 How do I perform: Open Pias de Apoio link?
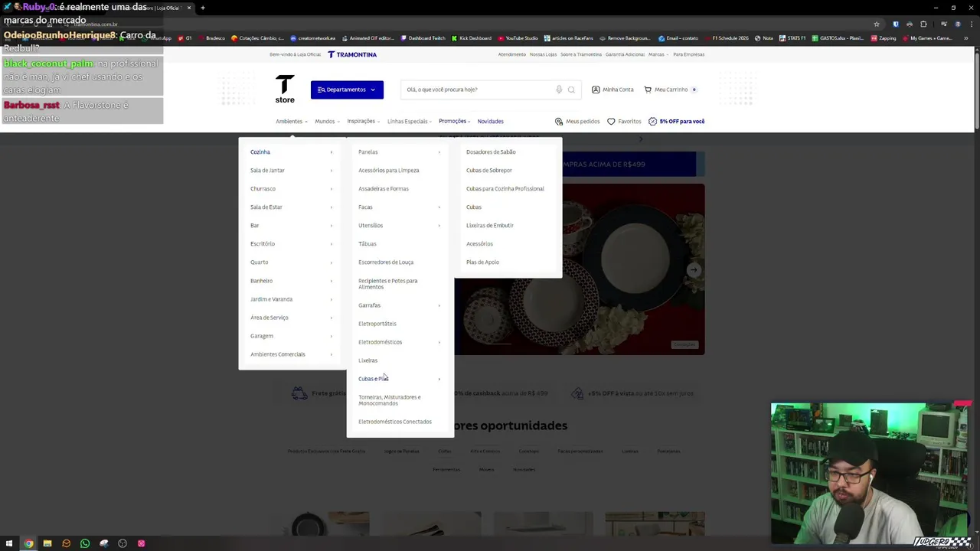[x=482, y=262]
